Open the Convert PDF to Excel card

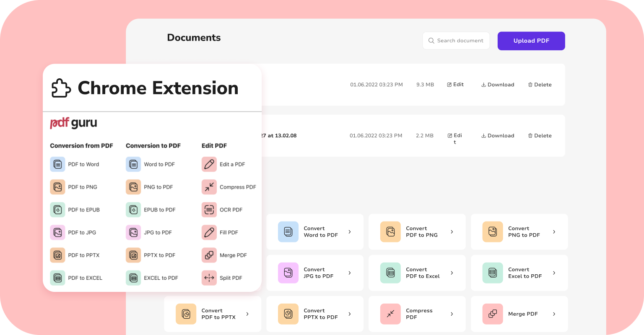417,273
